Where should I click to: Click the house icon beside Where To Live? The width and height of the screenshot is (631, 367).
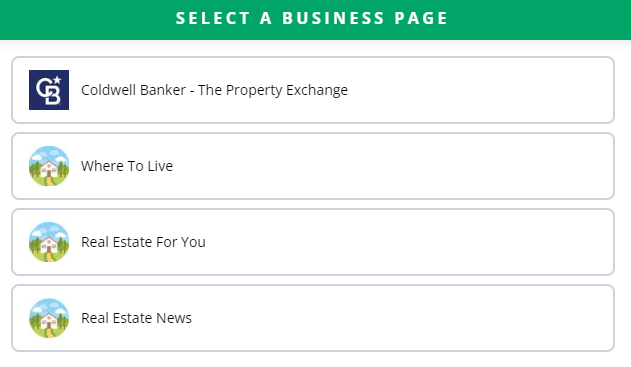pos(49,166)
